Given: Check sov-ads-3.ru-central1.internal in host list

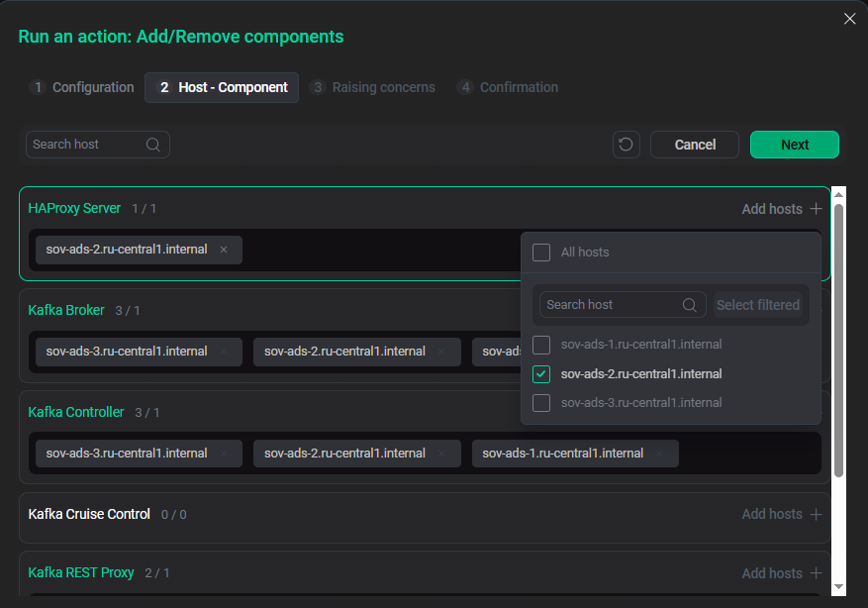Looking at the screenshot, I should 541,403.
